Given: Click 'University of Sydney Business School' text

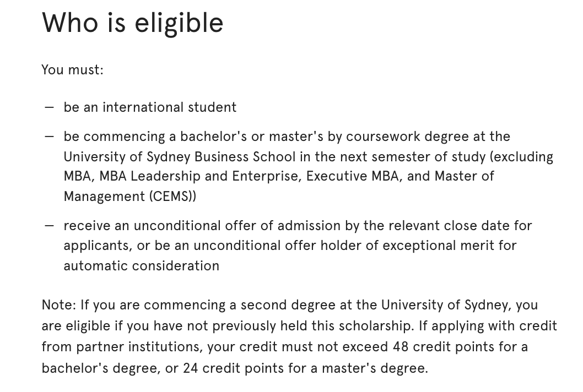Looking at the screenshot, I should 180,157.
